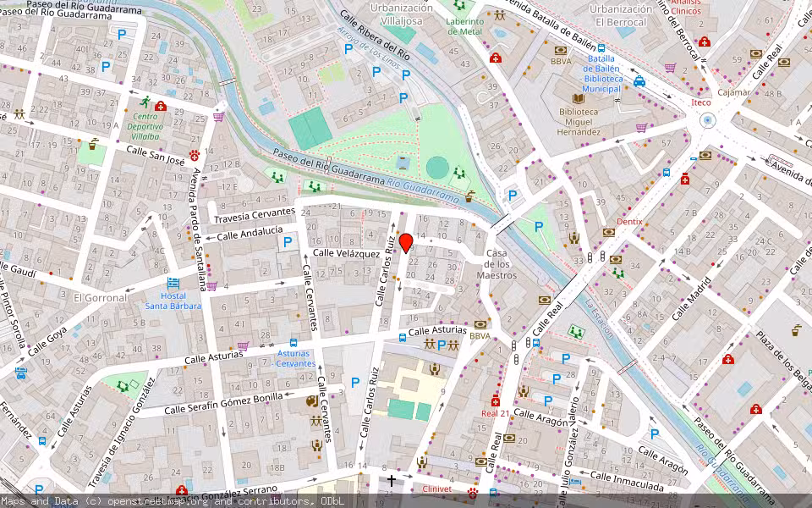Click the Calle Serafín Gómez Bonilla label
812x508 pixels.
223,403
